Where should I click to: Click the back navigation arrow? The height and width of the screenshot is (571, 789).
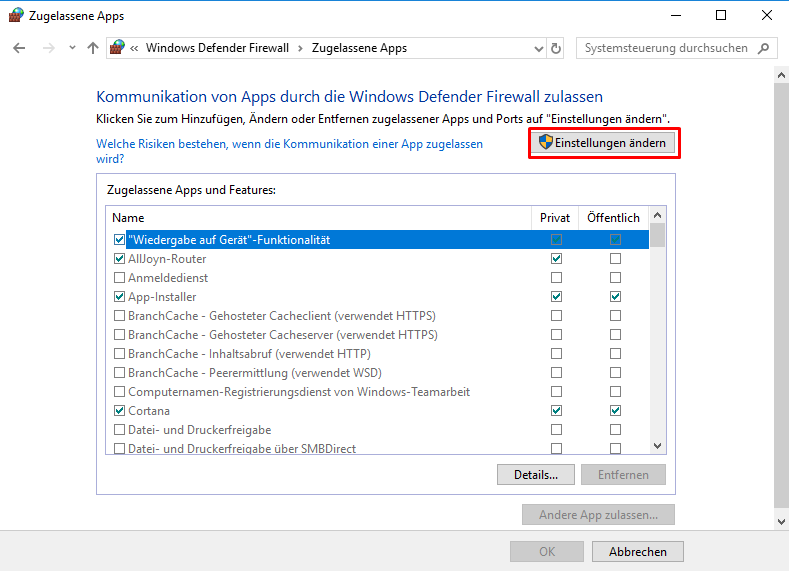[19, 48]
